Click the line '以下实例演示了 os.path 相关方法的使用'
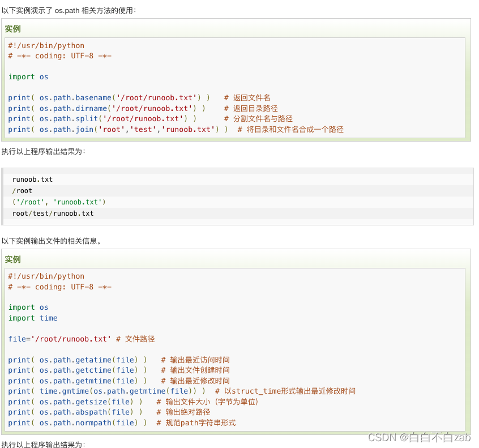The height and width of the screenshot is (448, 479). click(x=69, y=10)
